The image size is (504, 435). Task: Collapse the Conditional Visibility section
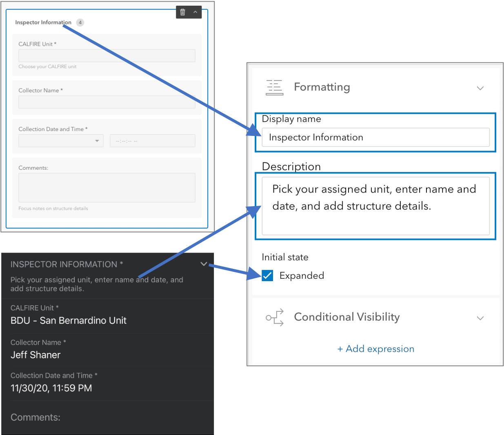[x=480, y=318]
